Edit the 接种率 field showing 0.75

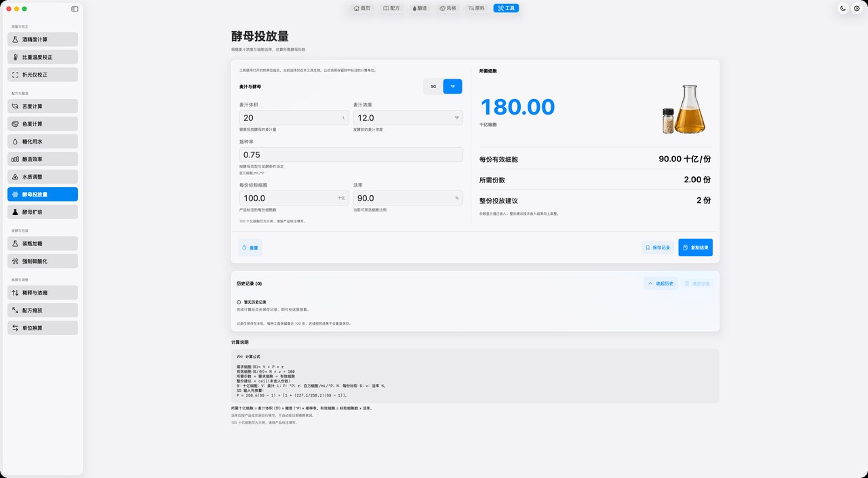(x=351, y=155)
